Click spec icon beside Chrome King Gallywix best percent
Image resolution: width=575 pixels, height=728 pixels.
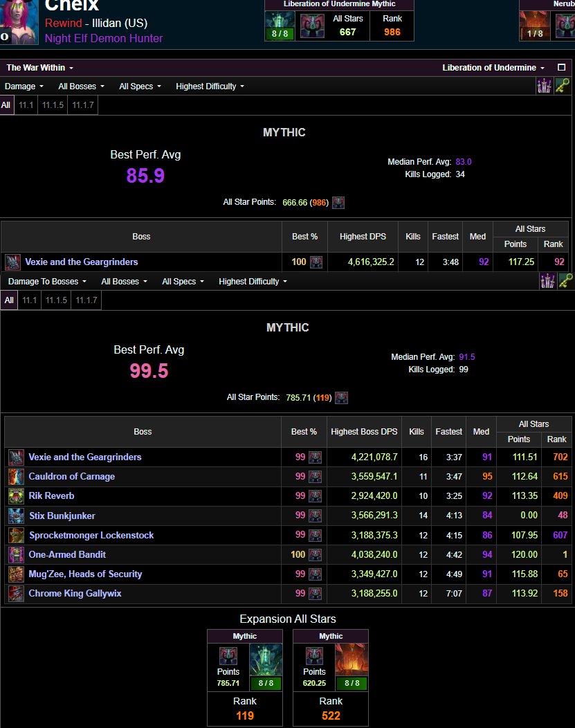[x=315, y=593]
